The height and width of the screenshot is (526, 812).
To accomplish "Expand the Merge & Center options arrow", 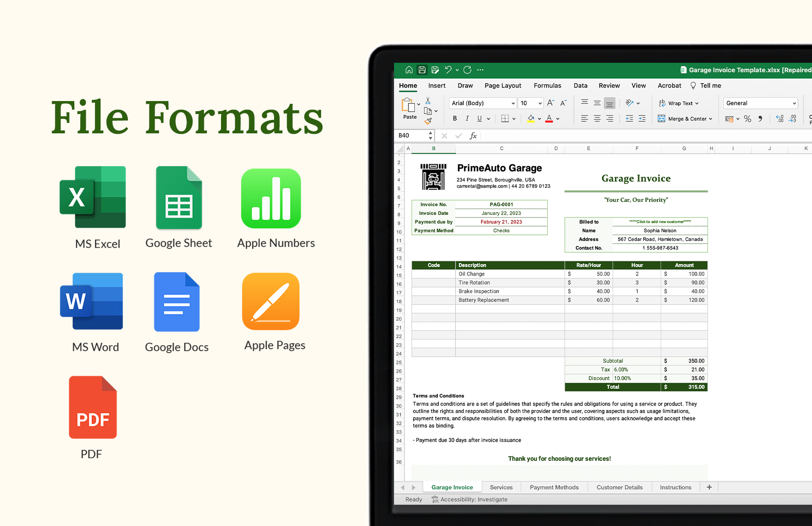I will (x=710, y=119).
